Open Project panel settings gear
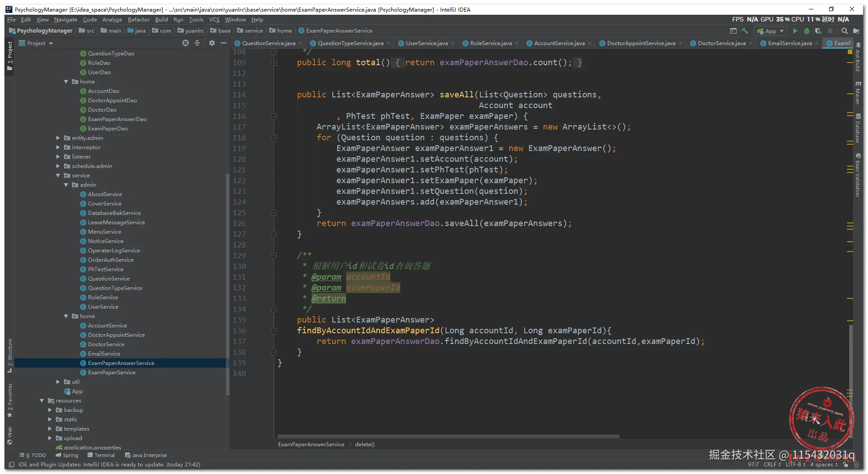This screenshot has height=474, width=868. (212, 43)
